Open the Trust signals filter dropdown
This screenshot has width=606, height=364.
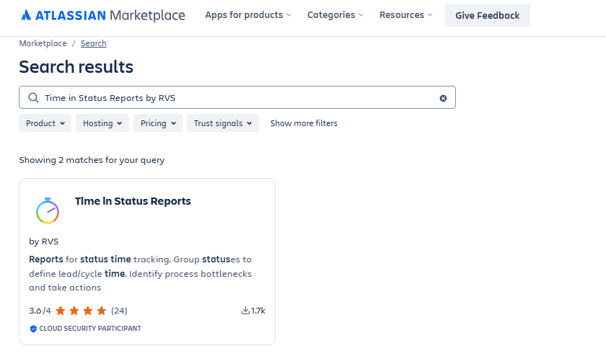[x=223, y=123]
